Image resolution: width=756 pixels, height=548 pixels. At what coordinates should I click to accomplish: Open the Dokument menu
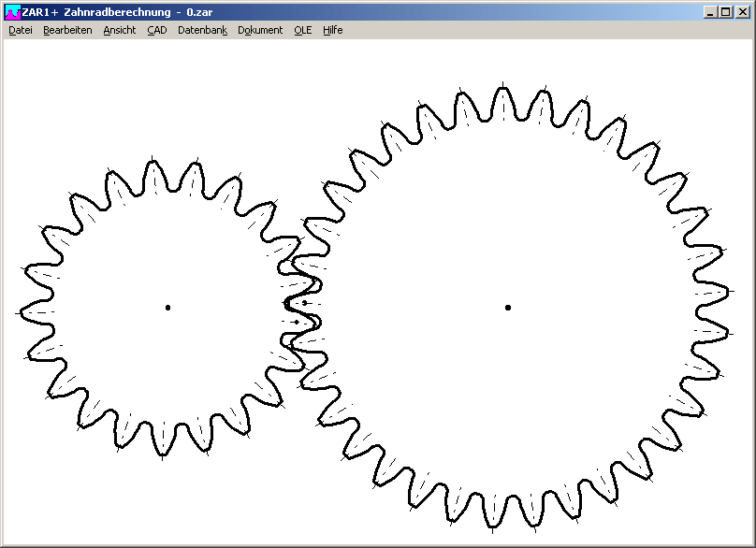click(x=259, y=30)
